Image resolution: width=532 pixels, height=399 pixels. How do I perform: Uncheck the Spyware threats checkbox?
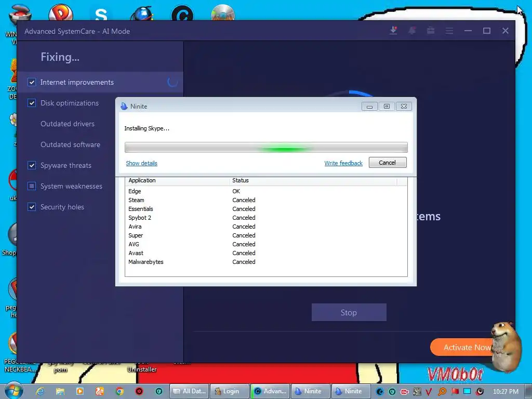click(32, 165)
